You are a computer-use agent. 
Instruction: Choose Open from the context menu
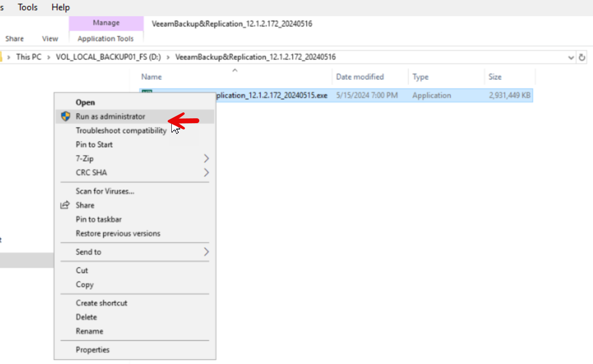(x=135, y=103)
